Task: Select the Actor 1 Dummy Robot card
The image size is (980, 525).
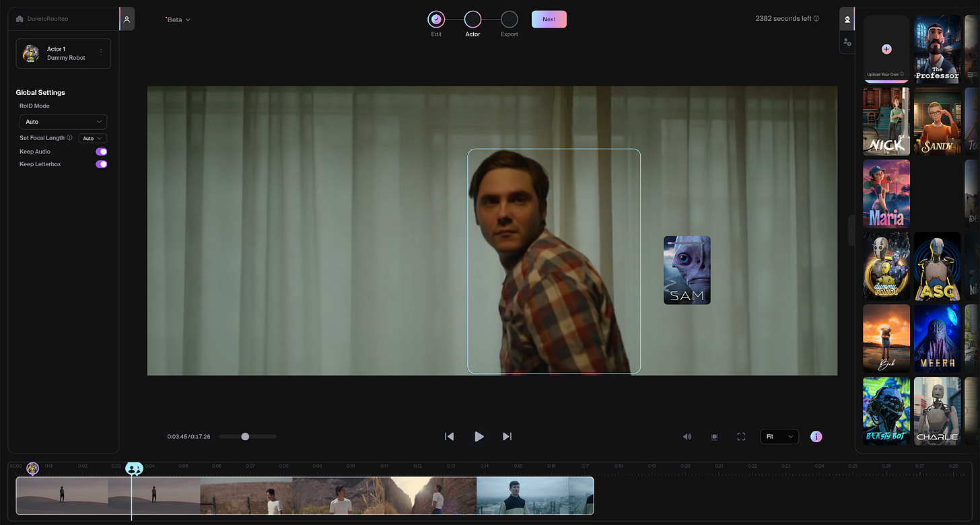Action: (x=63, y=53)
